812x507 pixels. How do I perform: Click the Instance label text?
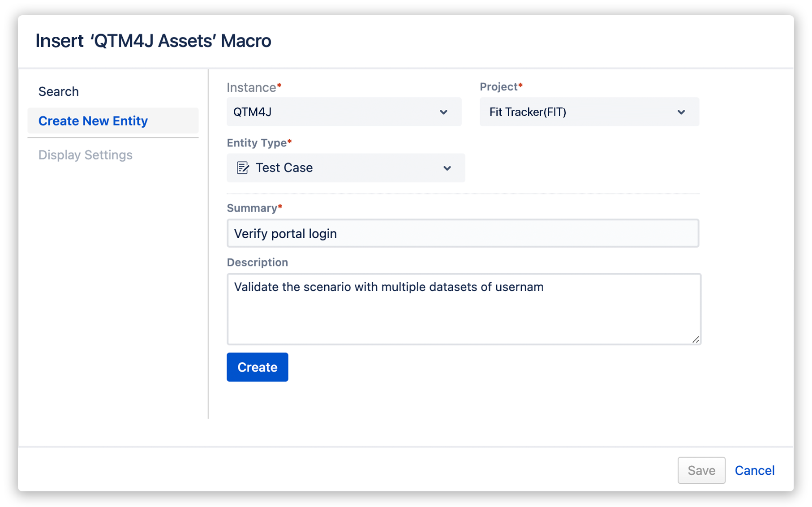[x=254, y=87]
